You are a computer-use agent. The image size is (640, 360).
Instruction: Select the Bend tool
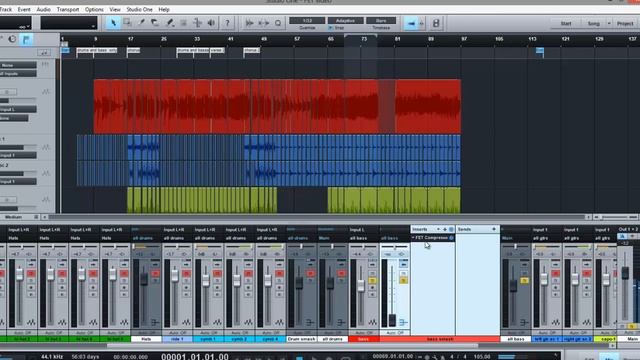[x=197, y=23]
